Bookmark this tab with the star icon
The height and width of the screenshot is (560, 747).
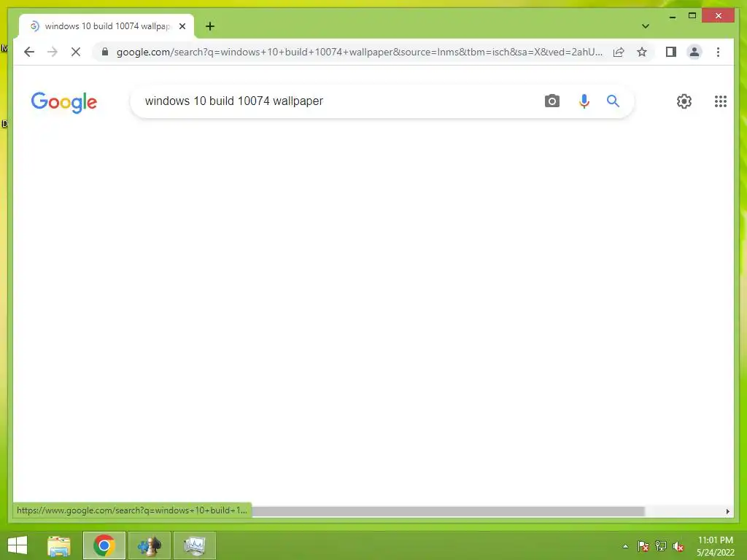[x=642, y=52]
